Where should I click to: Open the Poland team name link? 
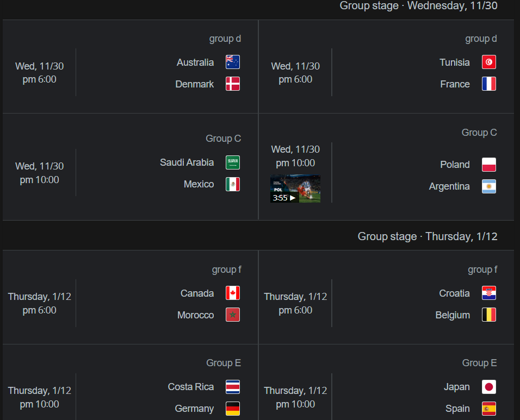(455, 165)
